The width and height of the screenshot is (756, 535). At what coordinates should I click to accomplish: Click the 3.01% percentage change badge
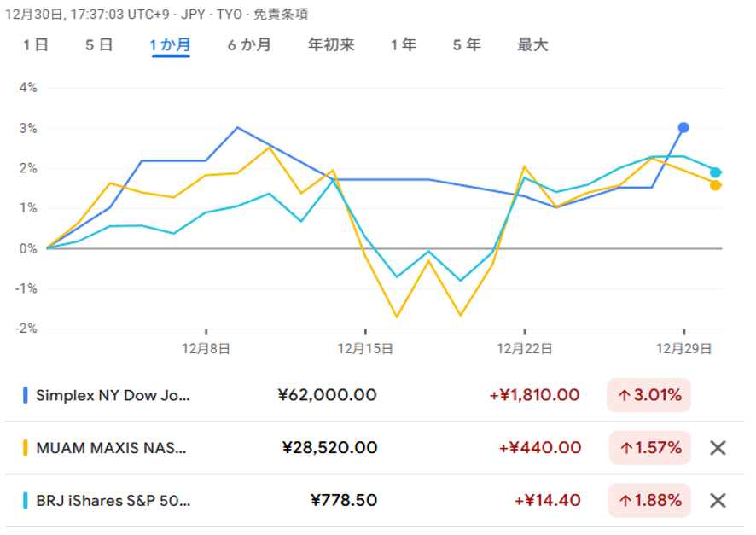pyautogui.click(x=648, y=395)
